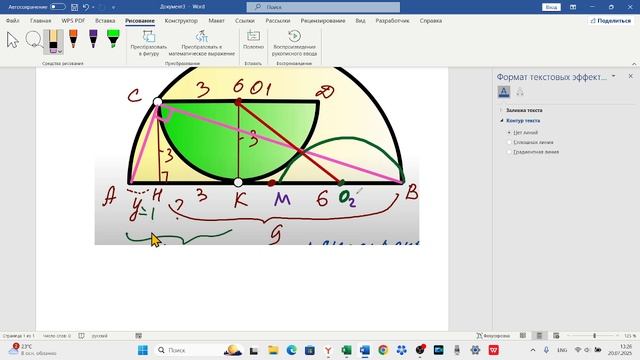This screenshot has height=360, width=640.
Task: Open the Разработчик tab
Action: [392, 20]
